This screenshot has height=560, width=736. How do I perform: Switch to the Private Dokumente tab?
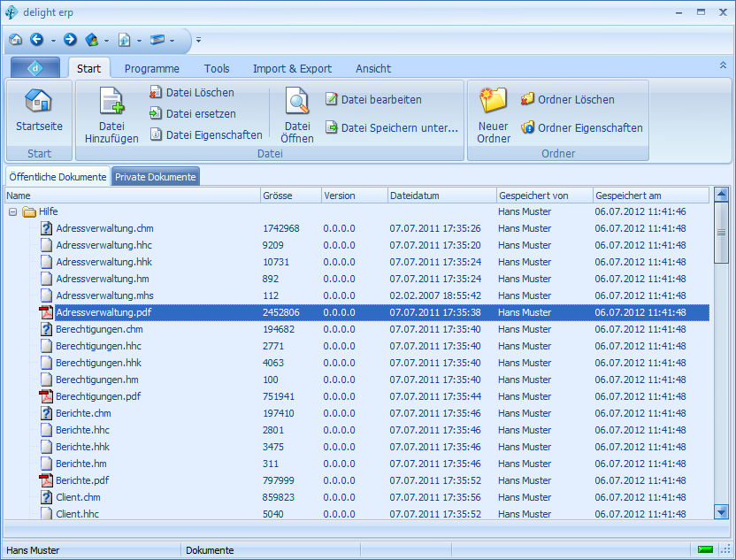point(155,176)
